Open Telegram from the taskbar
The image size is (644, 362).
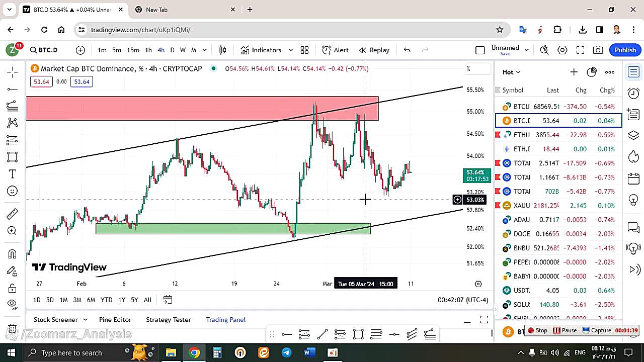click(286, 352)
